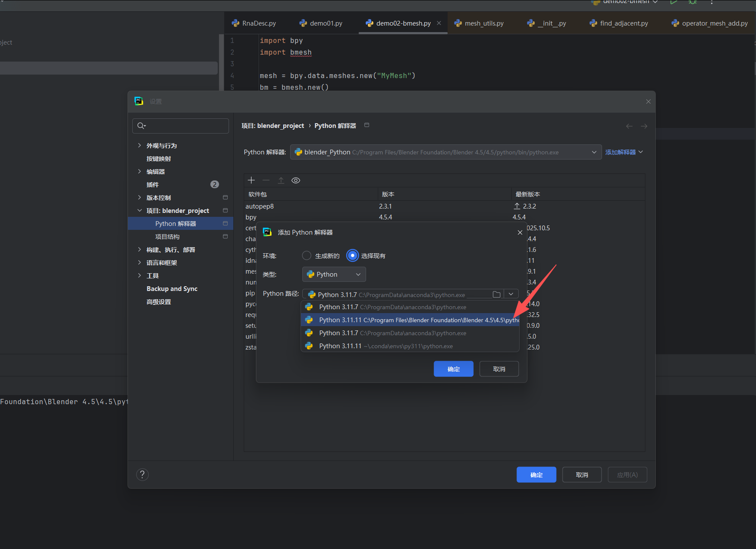Click the upgrade package arrow icon
The height and width of the screenshot is (549, 756).
pos(281,180)
